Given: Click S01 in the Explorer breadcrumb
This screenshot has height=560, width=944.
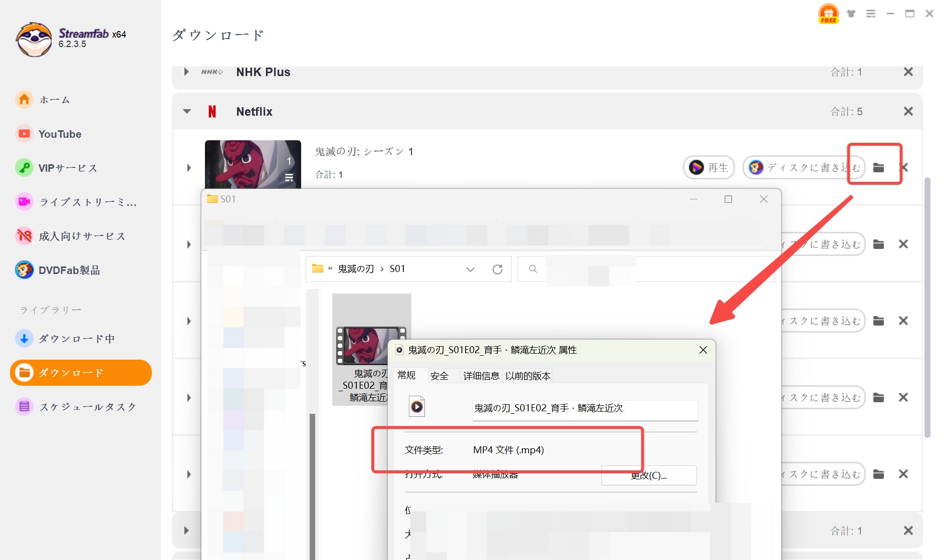Looking at the screenshot, I should click(x=397, y=269).
